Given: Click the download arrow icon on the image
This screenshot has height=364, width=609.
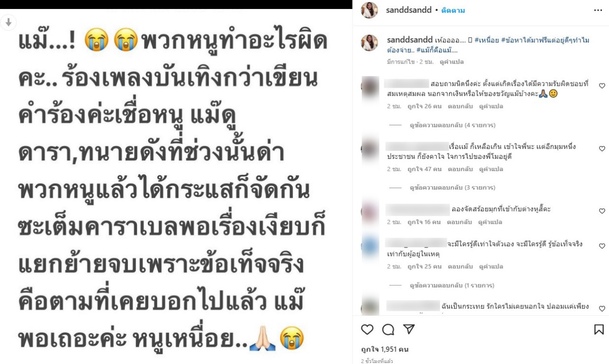Looking at the screenshot, I should (x=8, y=22).
